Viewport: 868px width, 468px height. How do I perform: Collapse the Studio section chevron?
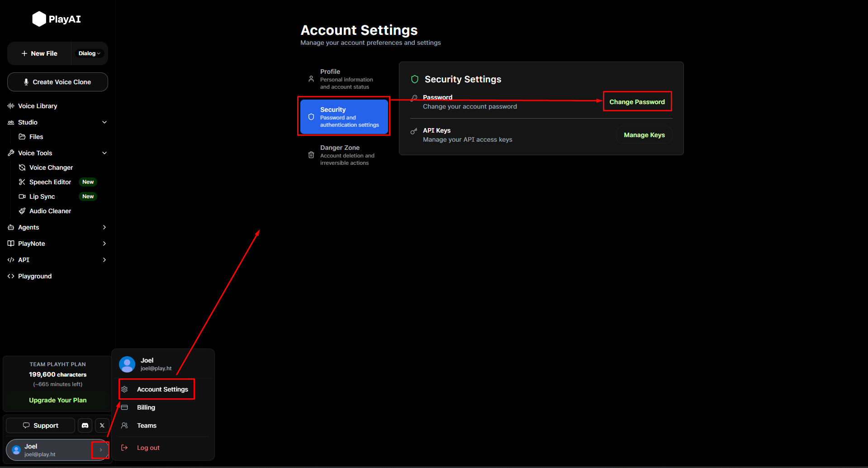click(104, 122)
